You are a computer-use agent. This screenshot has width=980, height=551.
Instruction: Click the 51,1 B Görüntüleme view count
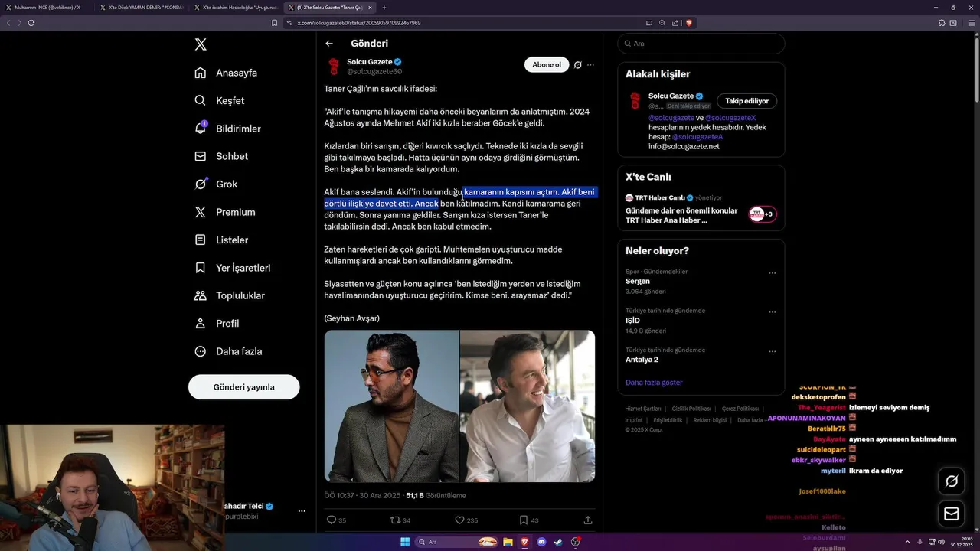[436, 496]
